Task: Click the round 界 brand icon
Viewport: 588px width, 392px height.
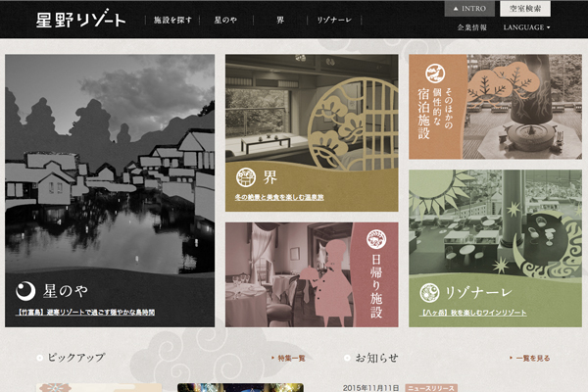Action: coord(246,177)
